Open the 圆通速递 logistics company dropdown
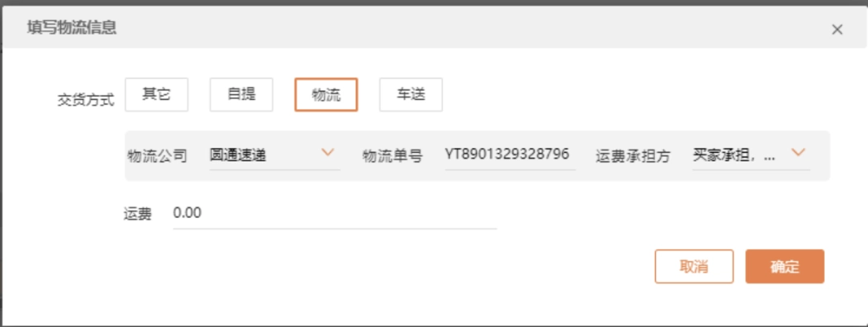The width and height of the screenshot is (868, 327). point(275,155)
